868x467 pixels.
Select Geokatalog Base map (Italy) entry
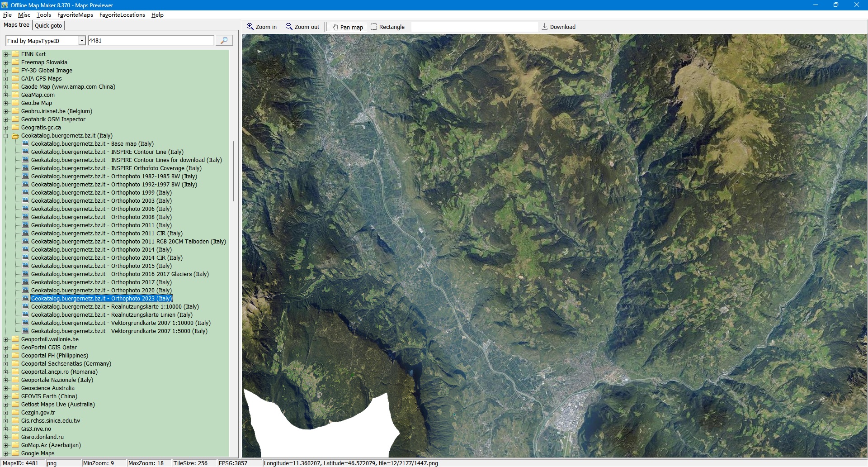pos(92,144)
